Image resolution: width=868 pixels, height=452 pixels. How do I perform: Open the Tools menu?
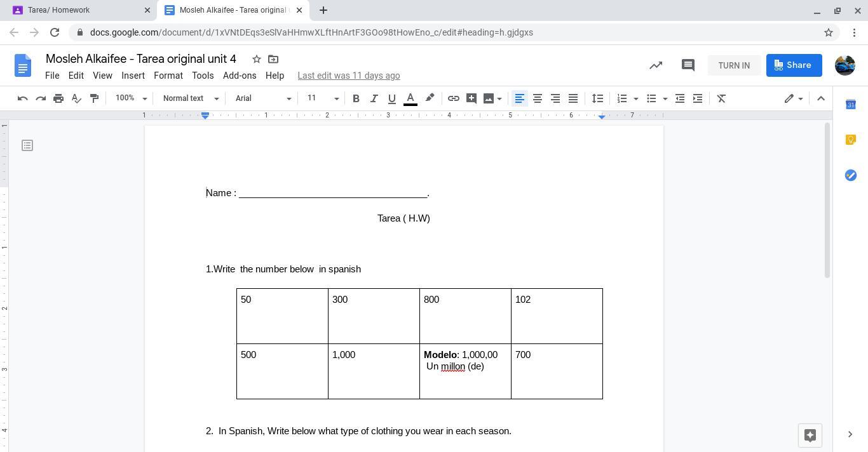coord(203,76)
